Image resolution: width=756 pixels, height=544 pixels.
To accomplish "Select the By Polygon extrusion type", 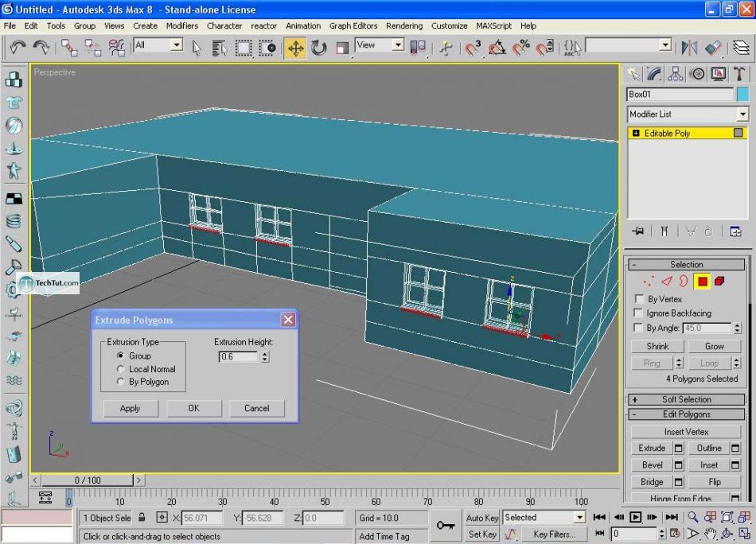I will pos(120,381).
